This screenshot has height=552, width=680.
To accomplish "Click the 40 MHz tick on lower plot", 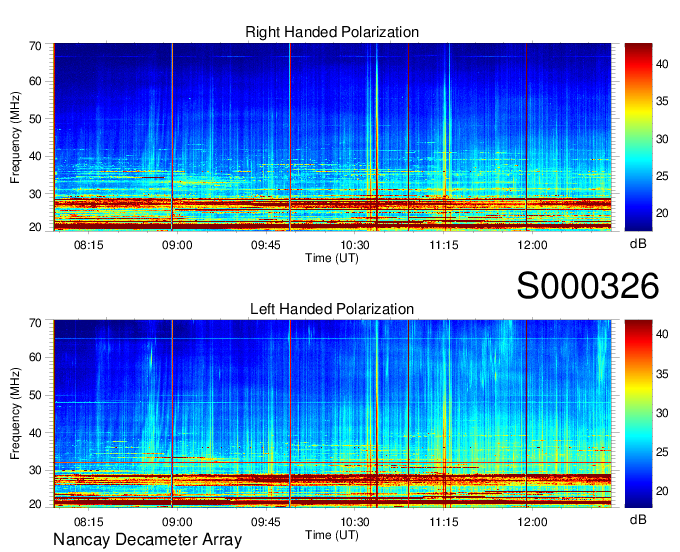I will 35,433.
